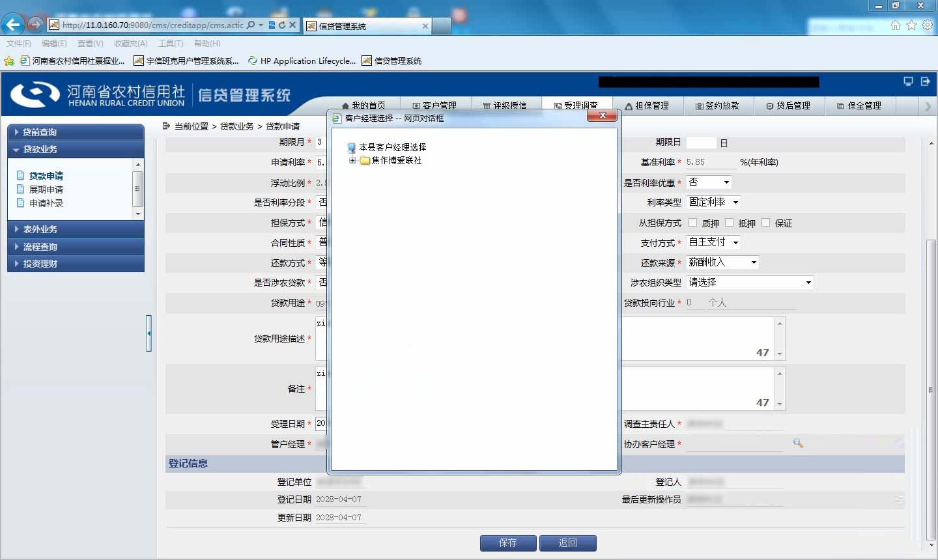Viewport: 938px width, 560px height.
Task: Close the 客户经理选择 dialog
Action: [x=603, y=115]
